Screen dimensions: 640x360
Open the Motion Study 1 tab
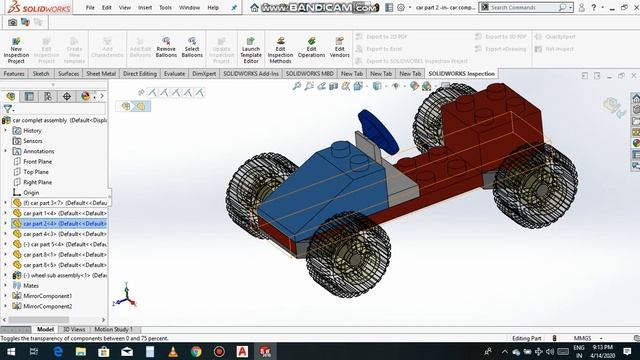click(x=114, y=329)
